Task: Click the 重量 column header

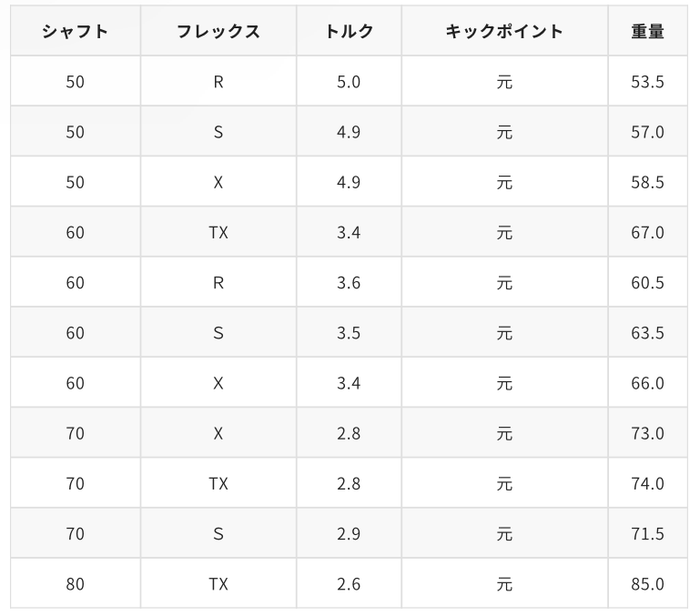Action: pos(647,32)
